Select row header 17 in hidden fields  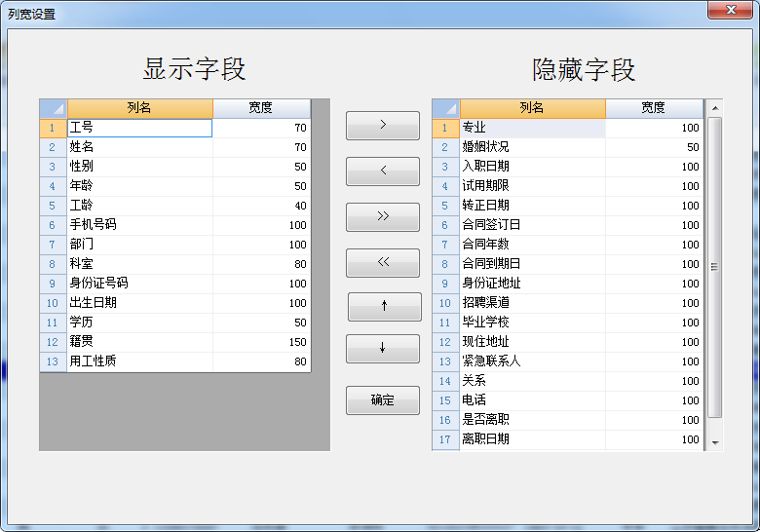tap(446, 439)
